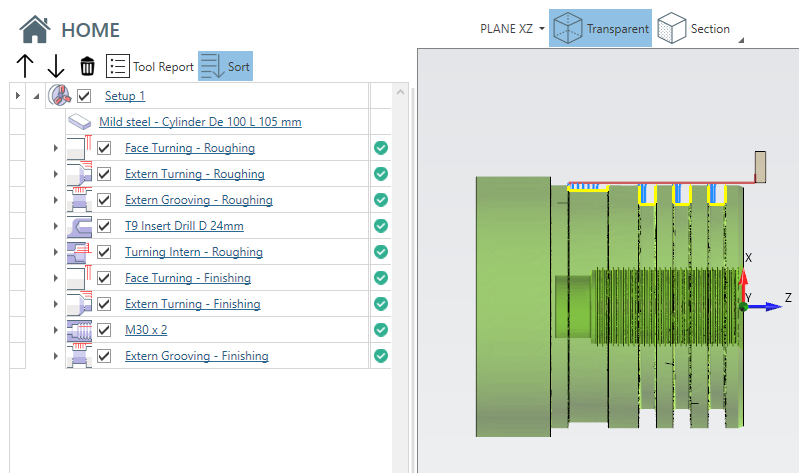
Task: Move operation down with down arrow
Action: (56, 67)
